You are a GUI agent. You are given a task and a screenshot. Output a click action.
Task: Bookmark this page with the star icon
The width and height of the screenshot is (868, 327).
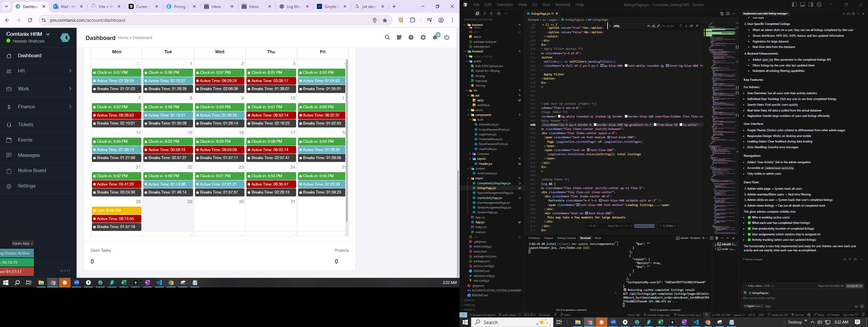tap(385, 20)
